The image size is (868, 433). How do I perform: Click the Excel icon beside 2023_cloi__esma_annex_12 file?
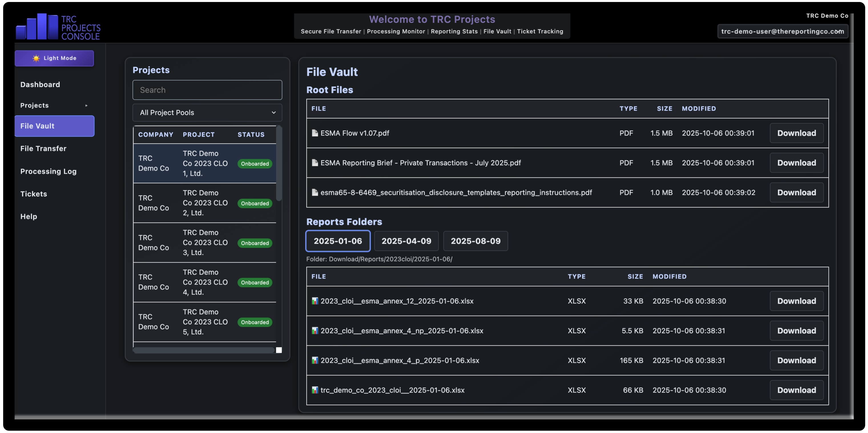[x=315, y=301]
